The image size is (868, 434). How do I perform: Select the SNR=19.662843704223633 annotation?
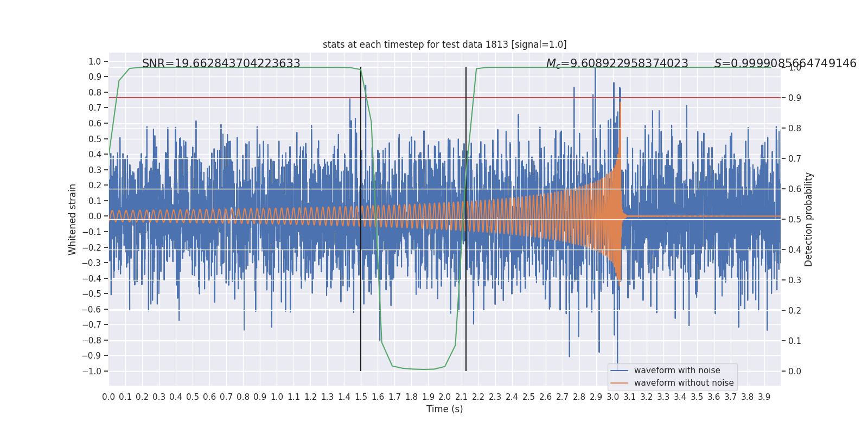tap(221, 63)
